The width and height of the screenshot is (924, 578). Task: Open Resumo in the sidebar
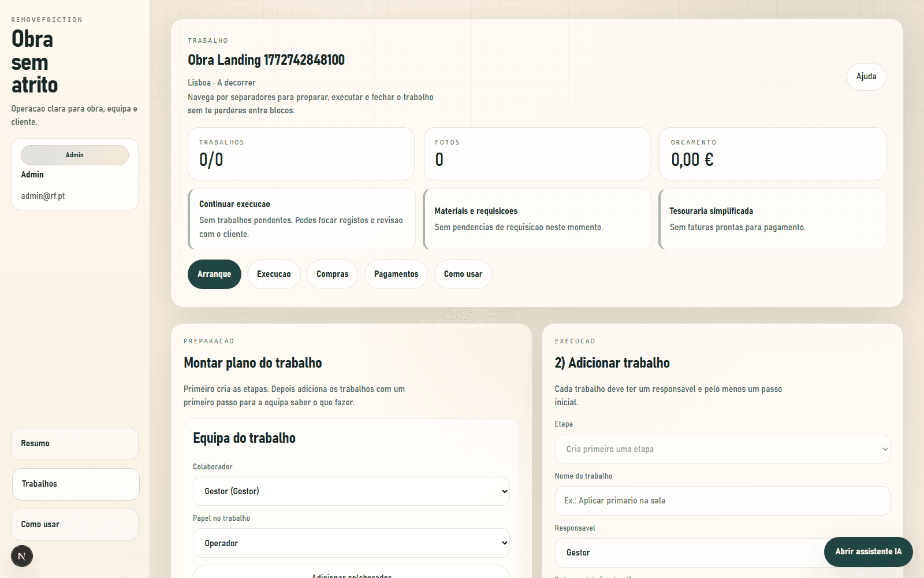pos(74,443)
